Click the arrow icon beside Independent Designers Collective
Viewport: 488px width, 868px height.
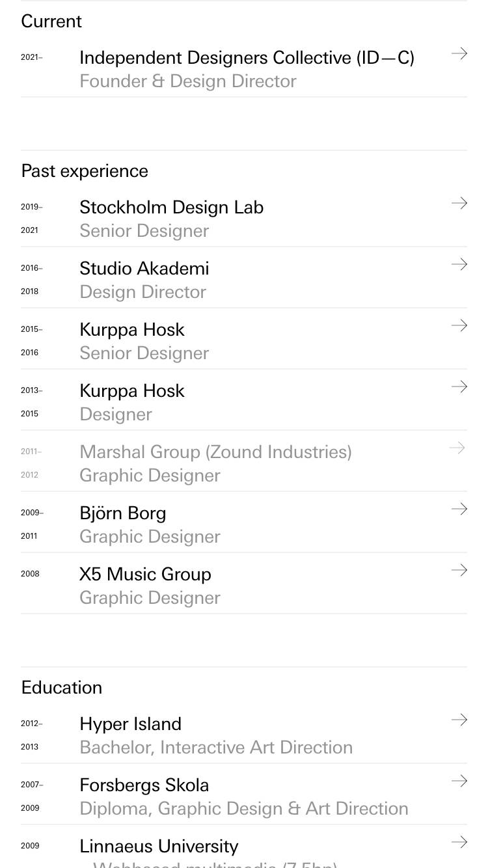(x=459, y=53)
